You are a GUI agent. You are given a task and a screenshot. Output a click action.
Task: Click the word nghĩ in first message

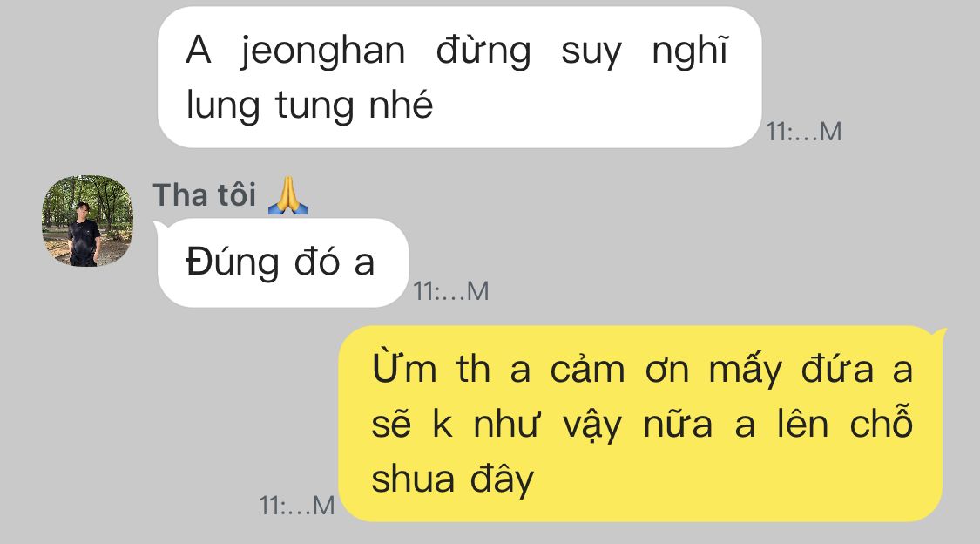690,51
